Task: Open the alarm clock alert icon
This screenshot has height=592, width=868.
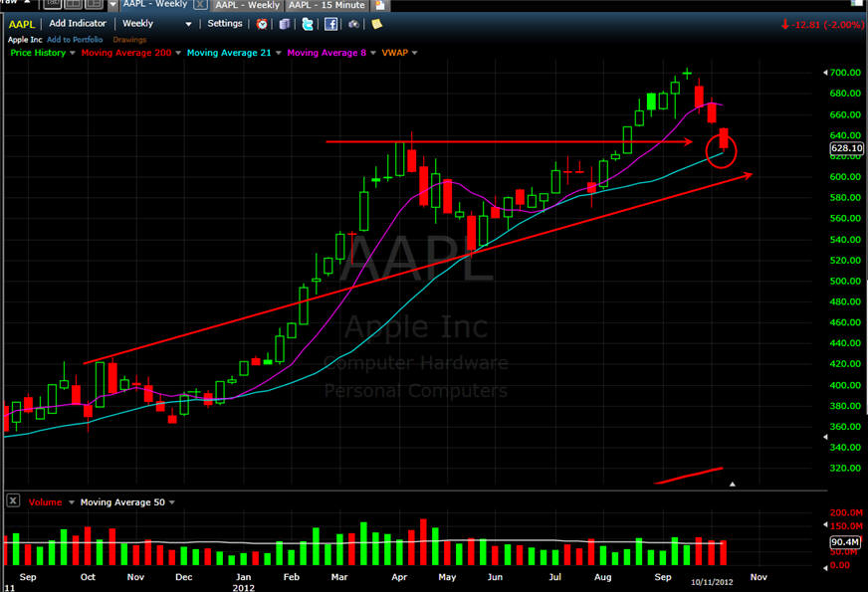Action: tap(262, 24)
